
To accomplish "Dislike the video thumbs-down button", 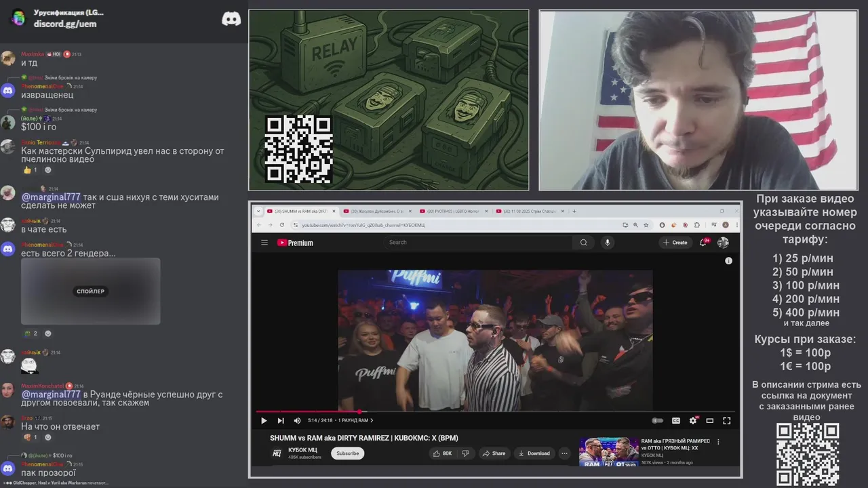I will point(465,453).
